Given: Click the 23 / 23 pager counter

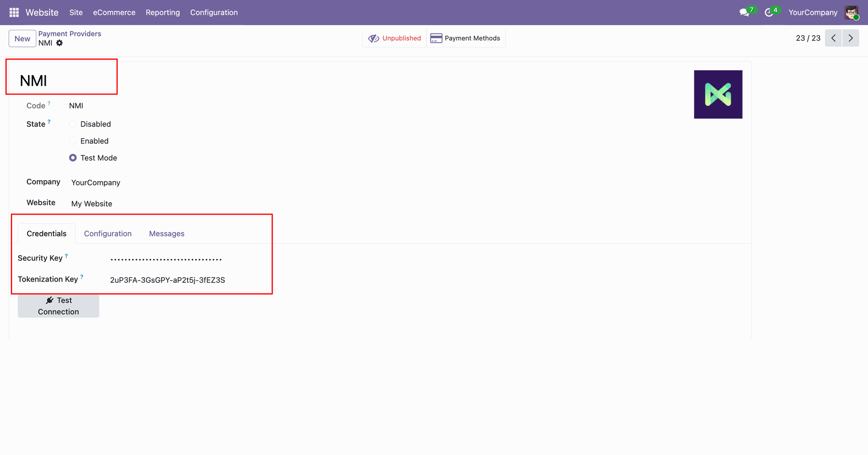Looking at the screenshot, I should (808, 38).
